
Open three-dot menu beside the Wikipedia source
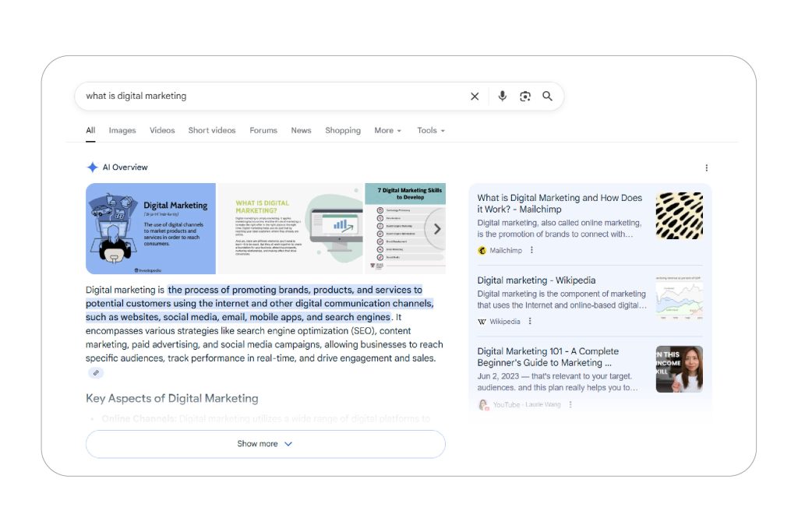(530, 322)
